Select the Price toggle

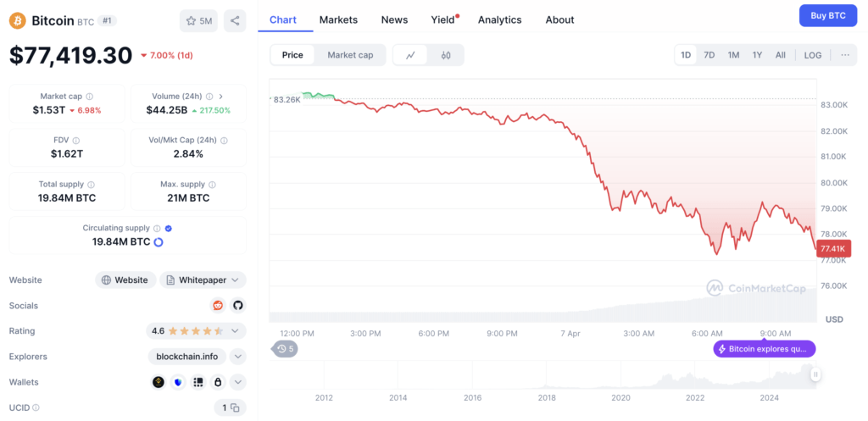click(x=292, y=55)
